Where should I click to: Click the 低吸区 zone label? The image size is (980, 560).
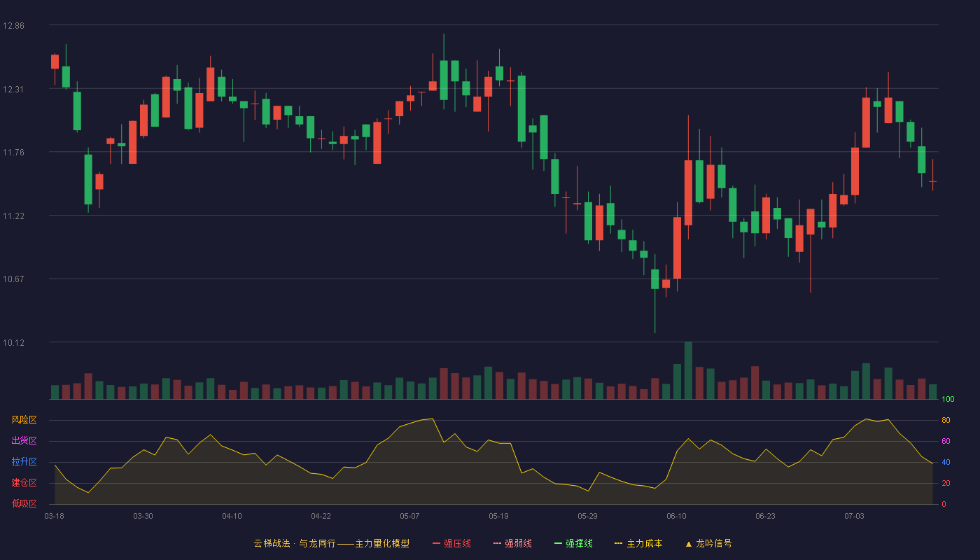point(24,503)
